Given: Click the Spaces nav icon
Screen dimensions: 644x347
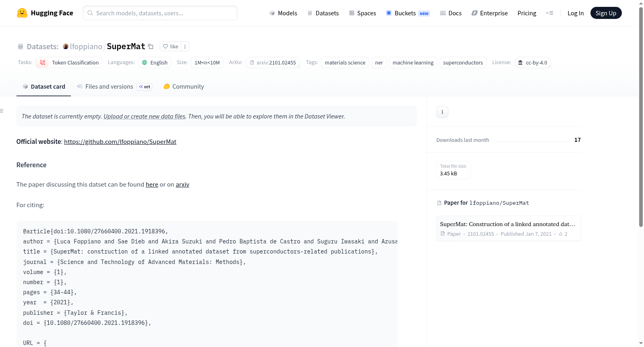Looking at the screenshot, I should coord(352,13).
